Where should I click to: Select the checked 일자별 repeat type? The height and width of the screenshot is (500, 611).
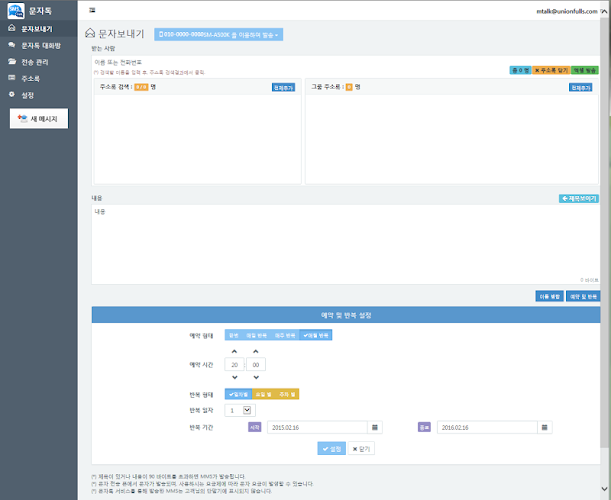(x=238, y=394)
